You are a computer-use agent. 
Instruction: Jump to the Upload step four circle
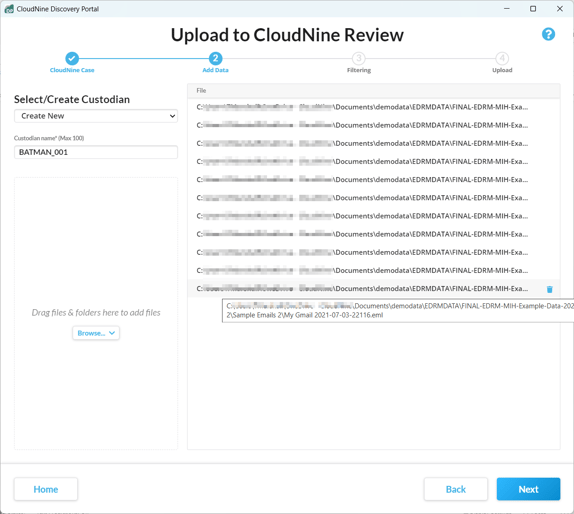point(502,58)
